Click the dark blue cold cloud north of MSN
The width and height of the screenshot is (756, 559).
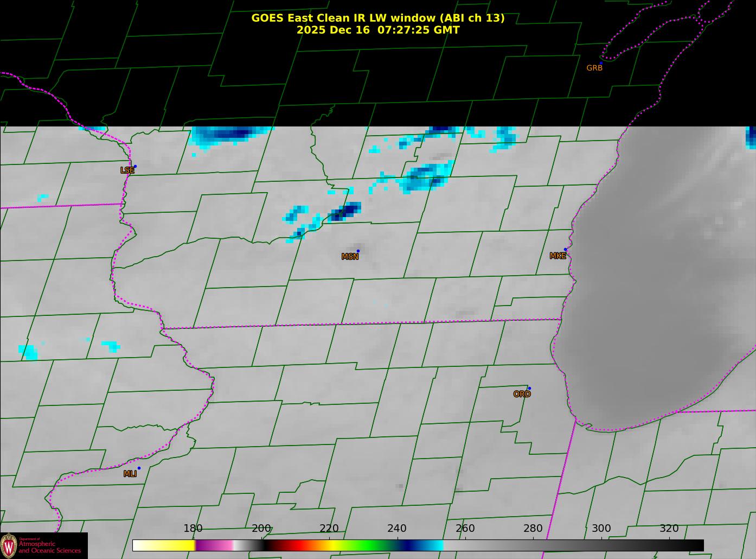[347, 211]
